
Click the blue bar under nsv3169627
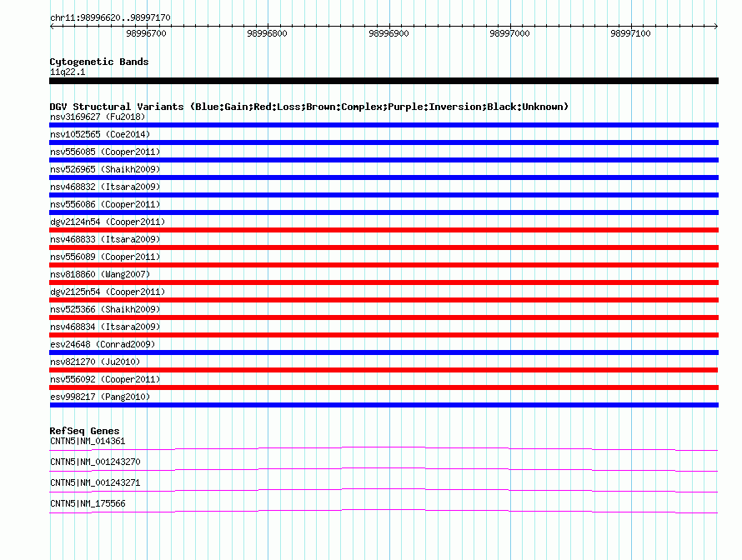pos(384,125)
